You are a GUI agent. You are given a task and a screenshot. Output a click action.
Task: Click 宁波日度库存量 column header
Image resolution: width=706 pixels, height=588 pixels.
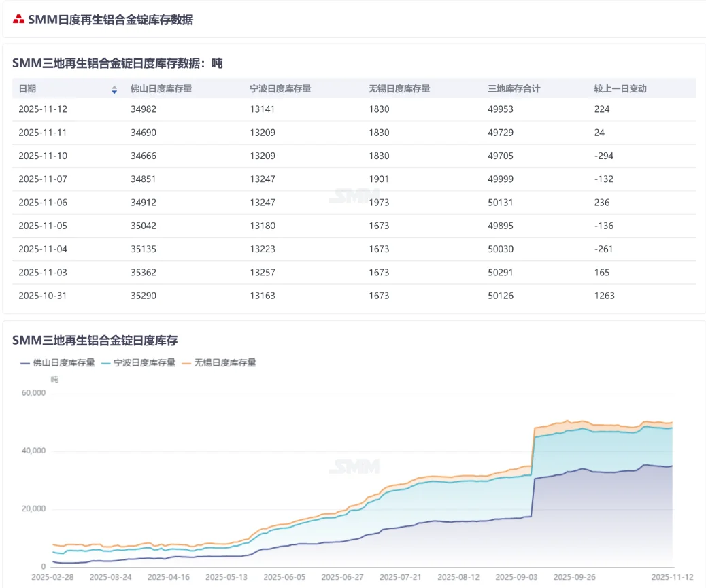coord(280,88)
